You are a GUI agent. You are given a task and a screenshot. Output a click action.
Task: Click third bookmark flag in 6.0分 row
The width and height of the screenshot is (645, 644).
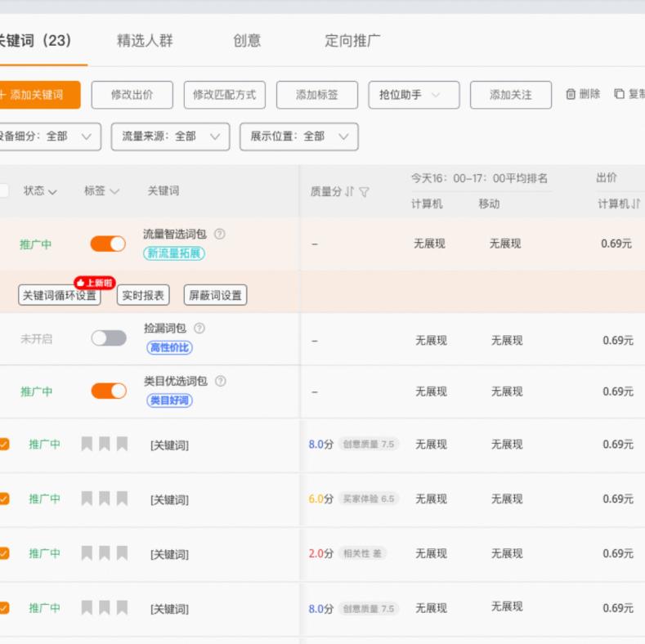[x=122, y=499]
